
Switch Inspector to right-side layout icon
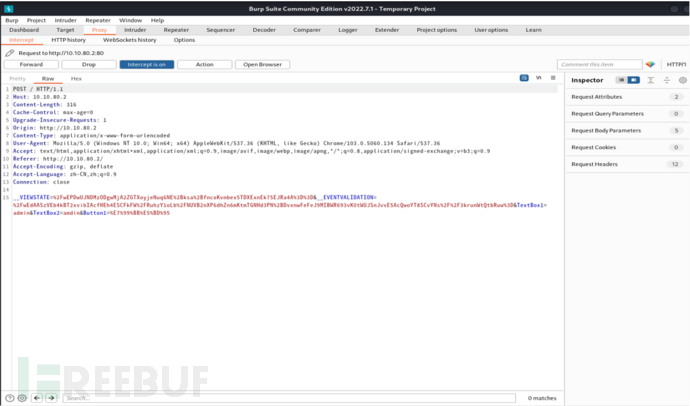point(634,80)
